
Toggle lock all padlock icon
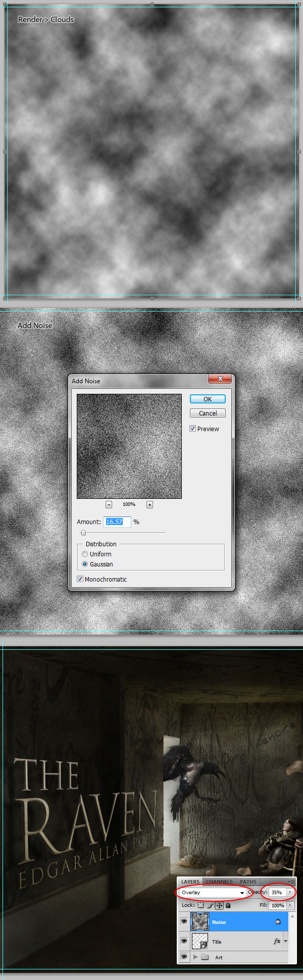point(228,905)
